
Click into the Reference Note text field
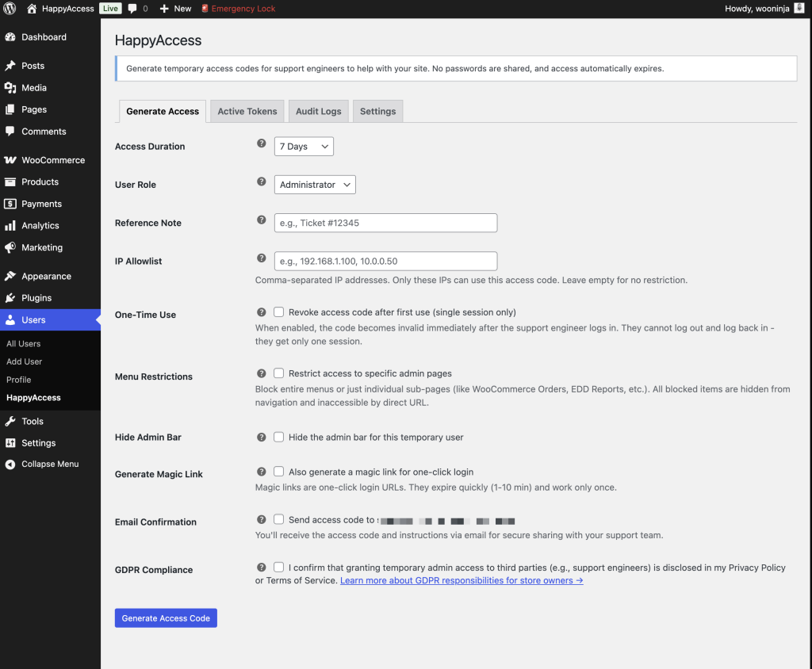click(385, 223)
